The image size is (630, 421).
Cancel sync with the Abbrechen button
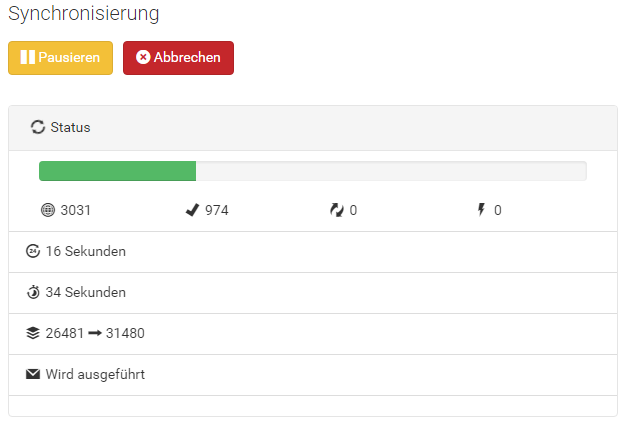[178, 58]
